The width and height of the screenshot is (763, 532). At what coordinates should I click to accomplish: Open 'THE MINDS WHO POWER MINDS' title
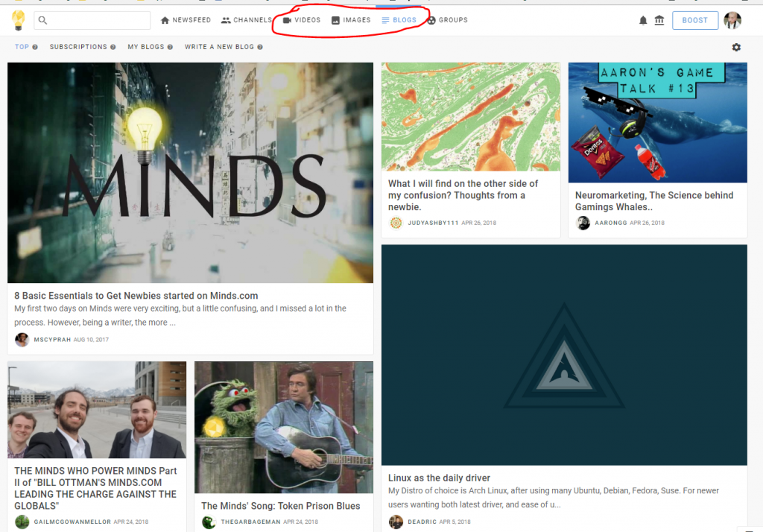(x=95, y=488)
